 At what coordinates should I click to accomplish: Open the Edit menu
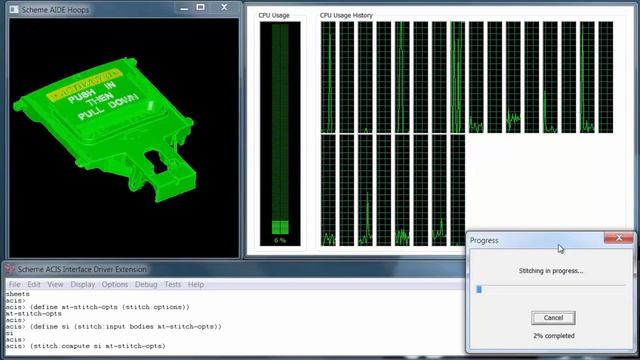(x=34, y=284)
